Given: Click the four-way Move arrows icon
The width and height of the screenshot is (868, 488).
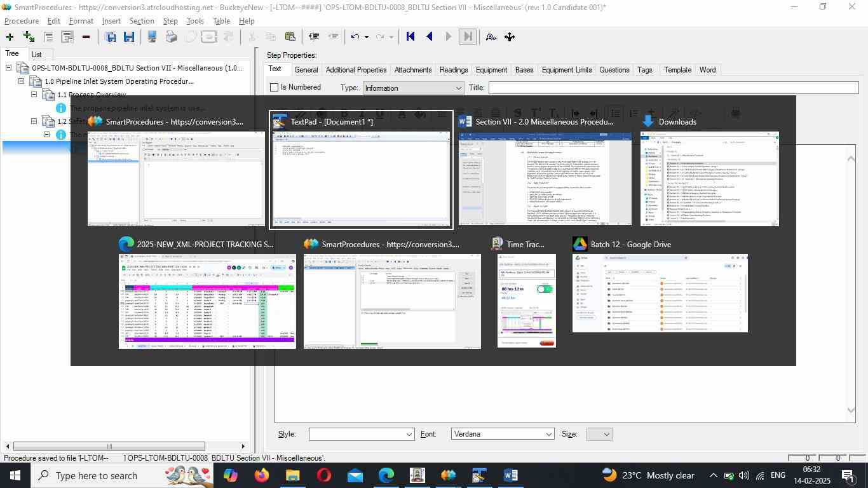Looking at the screenshot, I should point(510,37).
